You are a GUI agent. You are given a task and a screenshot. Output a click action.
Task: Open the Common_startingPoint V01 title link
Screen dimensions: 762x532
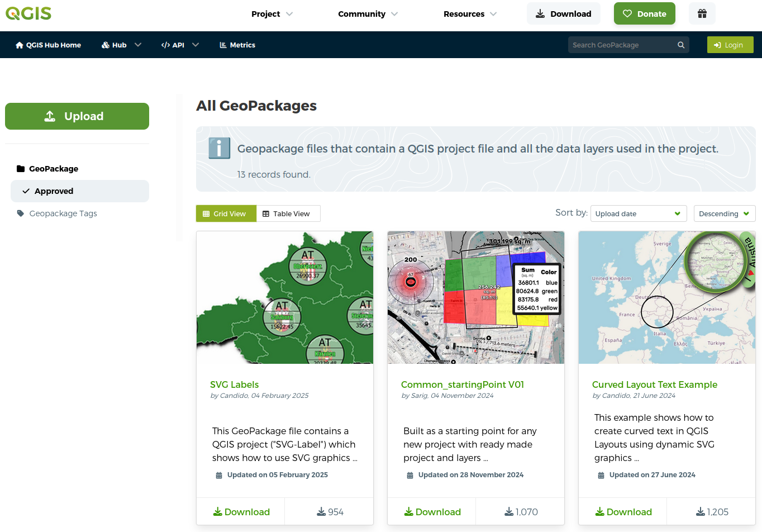point(463,384)
